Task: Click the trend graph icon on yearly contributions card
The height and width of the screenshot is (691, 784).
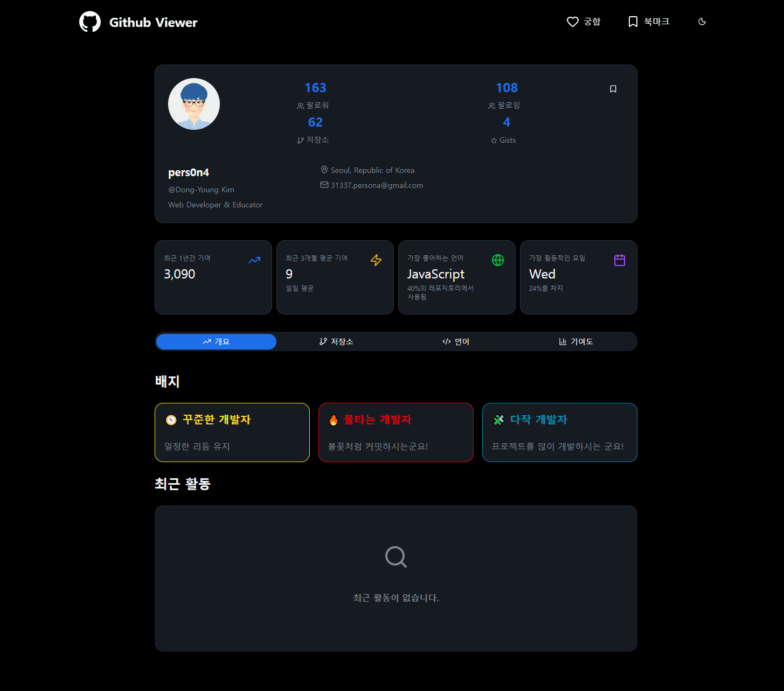Action: click(x=254, y=260)
